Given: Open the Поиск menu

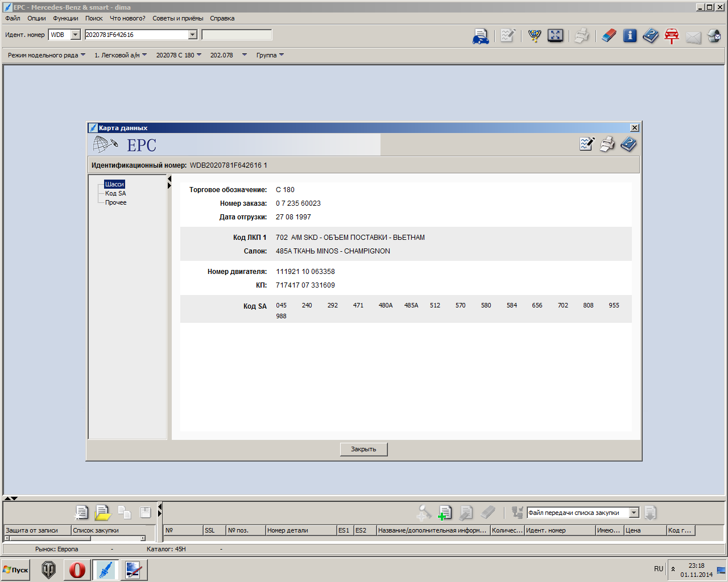Looking at the screenshot, I should point(94,18).
